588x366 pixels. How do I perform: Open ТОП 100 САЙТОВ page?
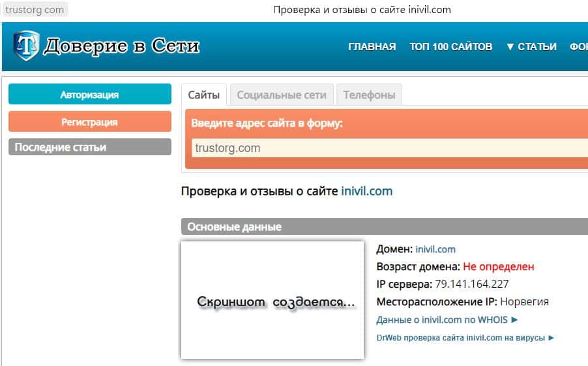coord(450,46)
